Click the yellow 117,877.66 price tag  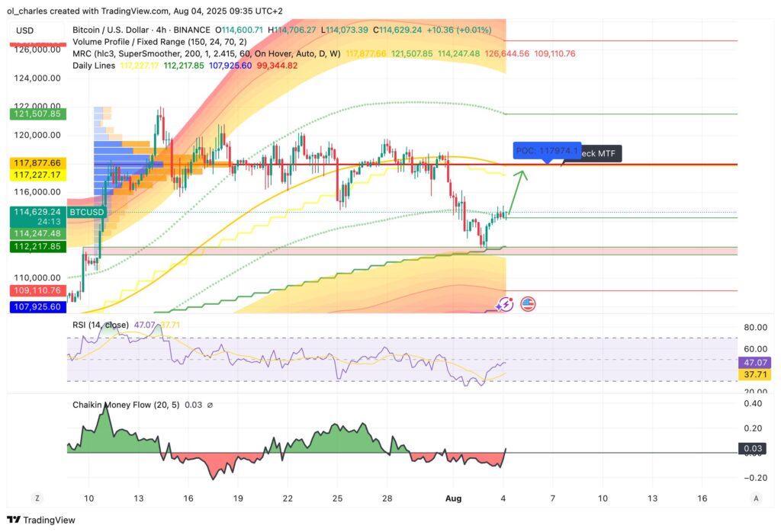[x=37, y=163]
